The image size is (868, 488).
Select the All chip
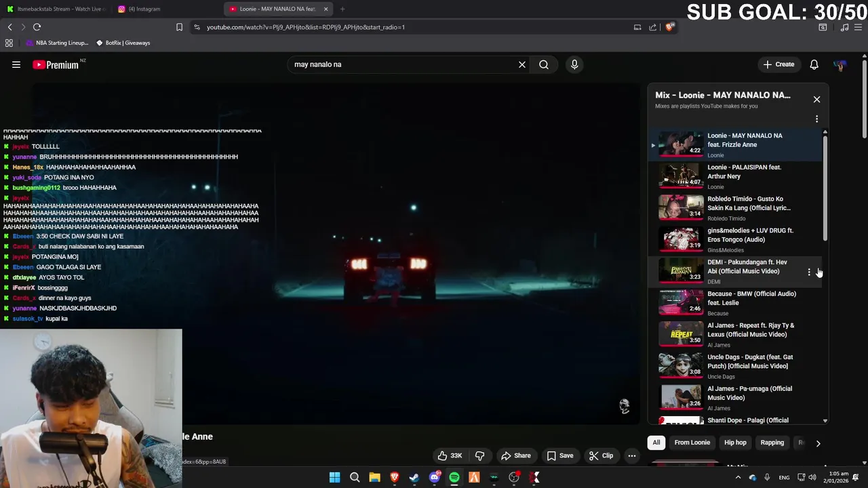point(656,443)
